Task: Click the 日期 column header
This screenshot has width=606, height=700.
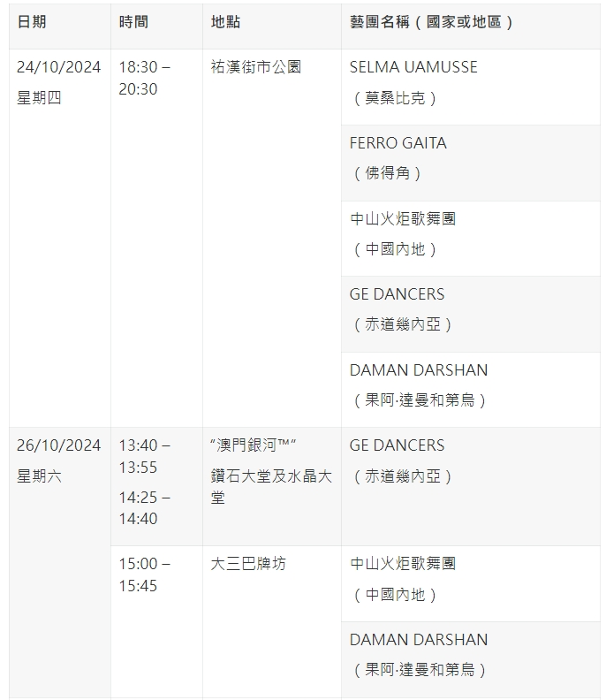Action: 60,27
